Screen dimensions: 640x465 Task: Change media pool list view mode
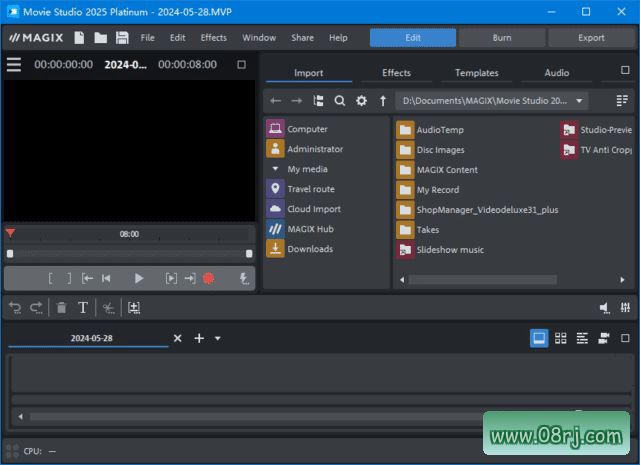622,100
